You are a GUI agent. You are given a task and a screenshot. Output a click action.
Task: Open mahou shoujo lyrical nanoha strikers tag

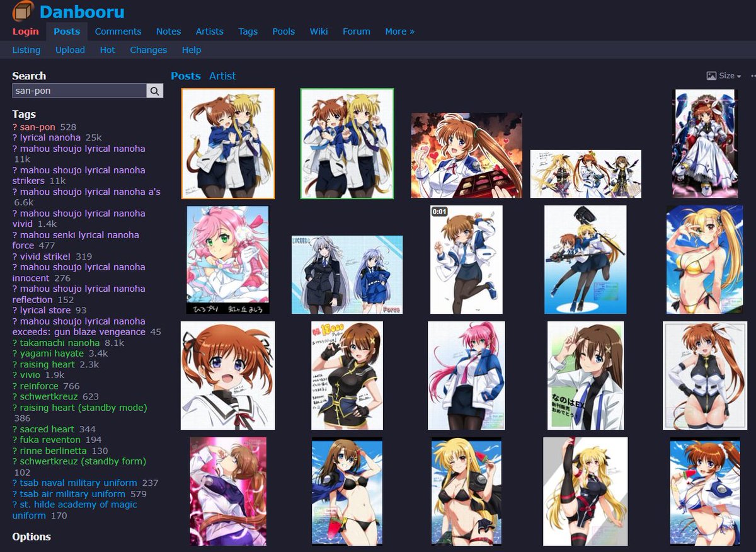[x=79, y=175]
